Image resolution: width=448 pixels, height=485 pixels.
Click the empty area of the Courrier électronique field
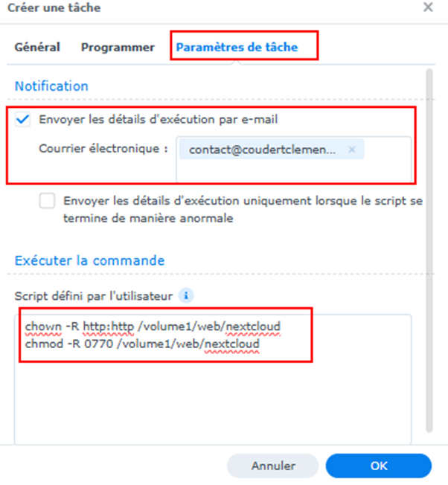(x=293, y=171)
